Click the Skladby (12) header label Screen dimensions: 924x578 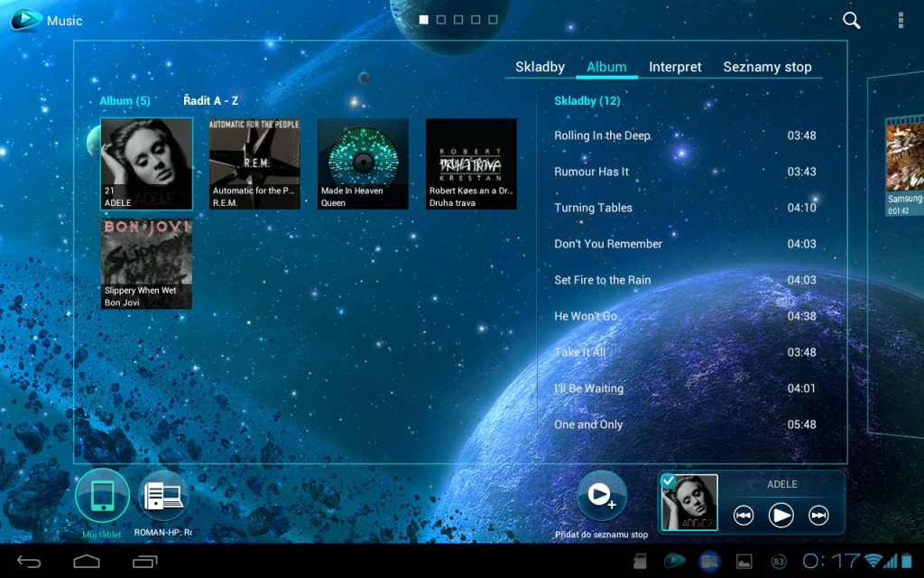pyautogui.click(x=587, y=101)
